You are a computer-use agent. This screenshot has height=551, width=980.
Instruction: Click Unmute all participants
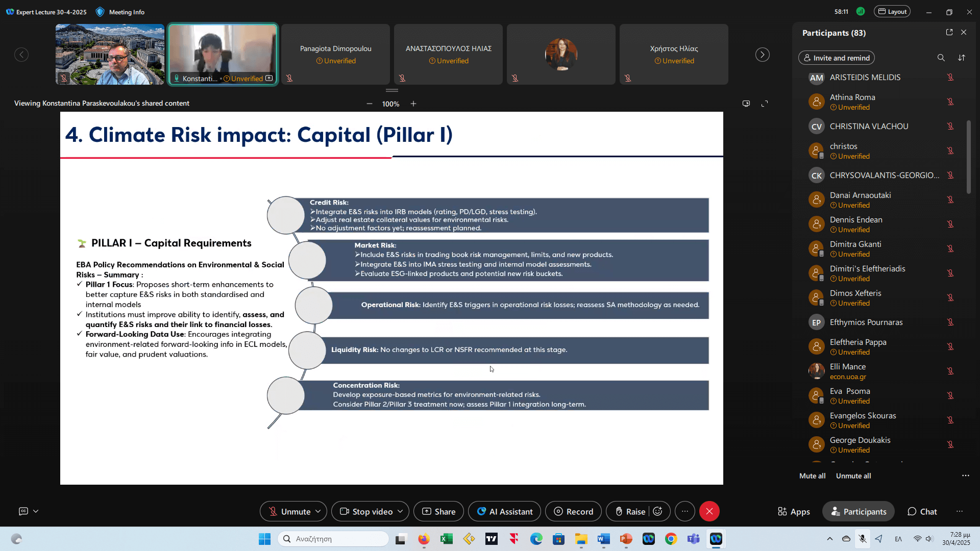click(x=853, y=475)
